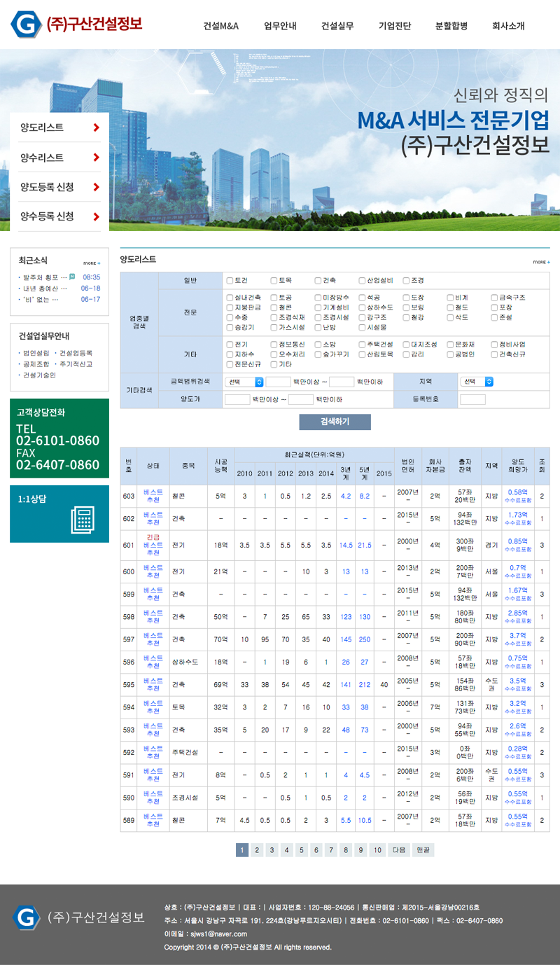Image resolution: width=560 pixels, height=965 pixels.
Task: Click MORE + next to 양도리스트 heading
Action: click(541, 262)
